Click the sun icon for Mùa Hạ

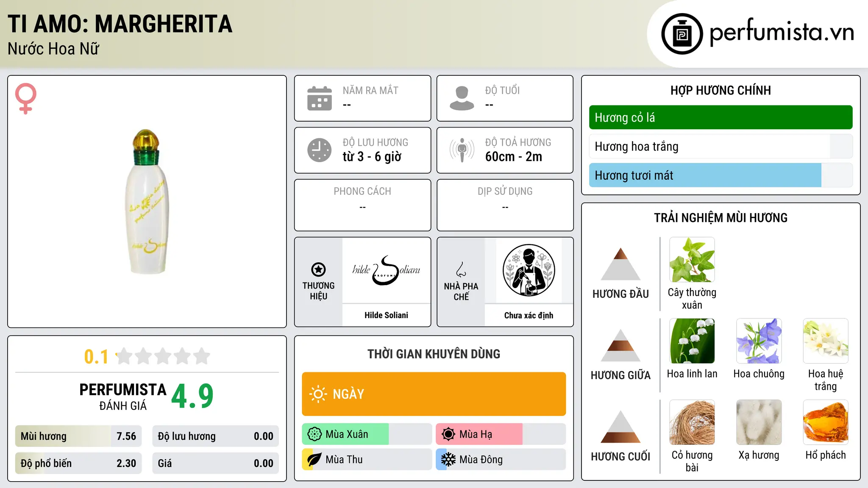tap(448, 434)
